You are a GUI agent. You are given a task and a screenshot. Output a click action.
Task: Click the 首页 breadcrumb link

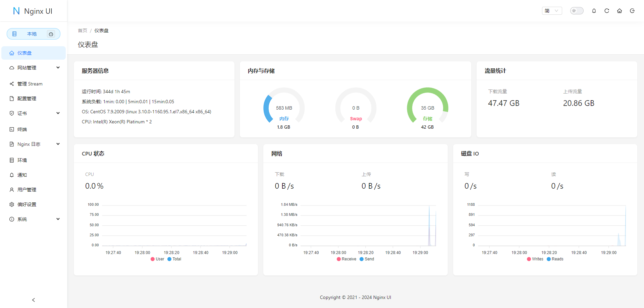(83, 30)
